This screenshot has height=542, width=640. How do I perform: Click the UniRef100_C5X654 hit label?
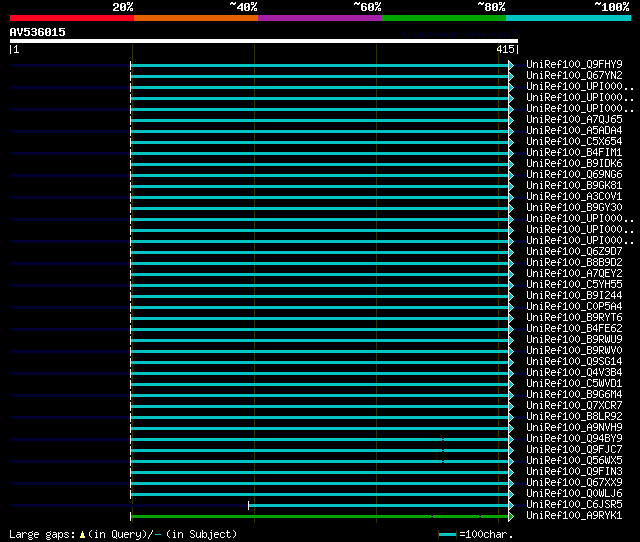click(574, 142)
